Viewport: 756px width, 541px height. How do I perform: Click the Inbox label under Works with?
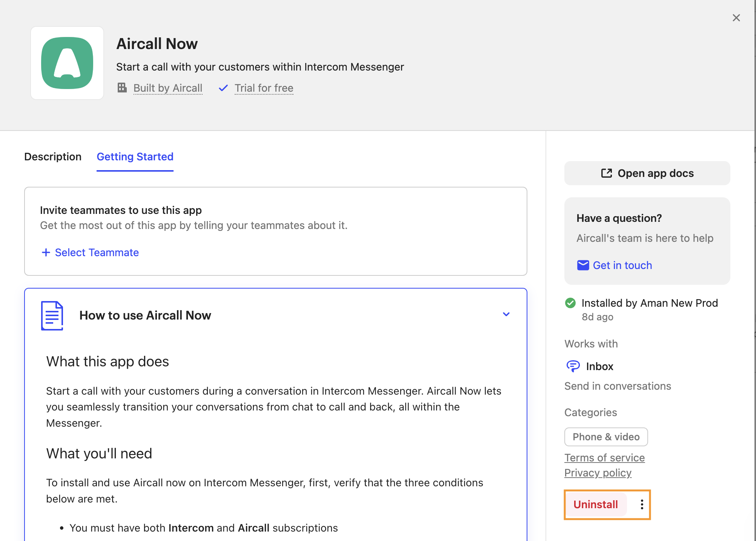[599, 366]
